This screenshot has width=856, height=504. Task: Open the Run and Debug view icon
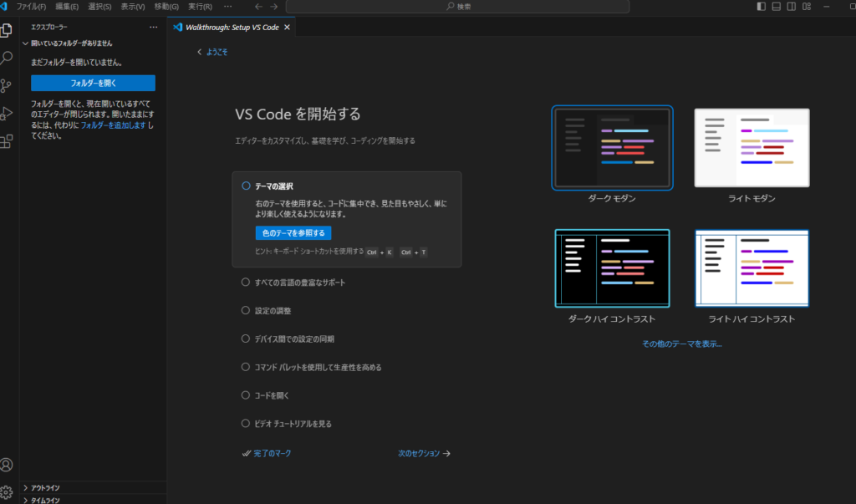7,113
